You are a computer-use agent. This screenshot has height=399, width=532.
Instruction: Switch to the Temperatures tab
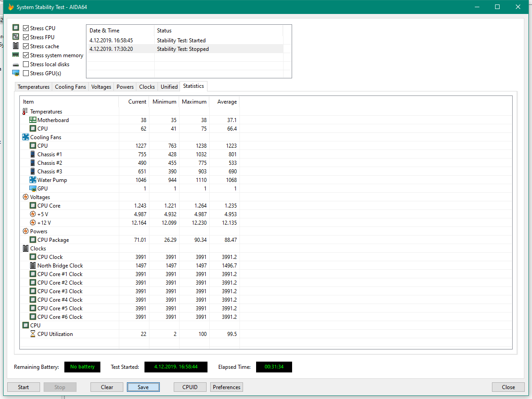coord(34,87)
